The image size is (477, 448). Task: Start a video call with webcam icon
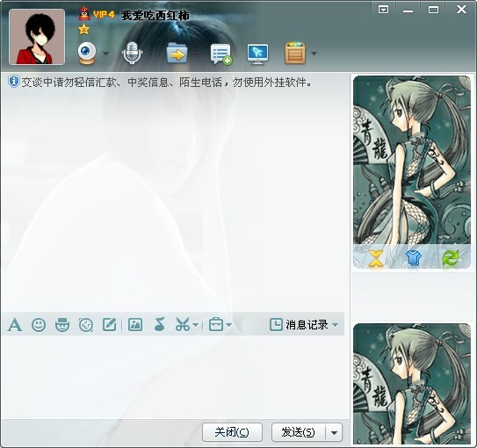coord(87,54)
